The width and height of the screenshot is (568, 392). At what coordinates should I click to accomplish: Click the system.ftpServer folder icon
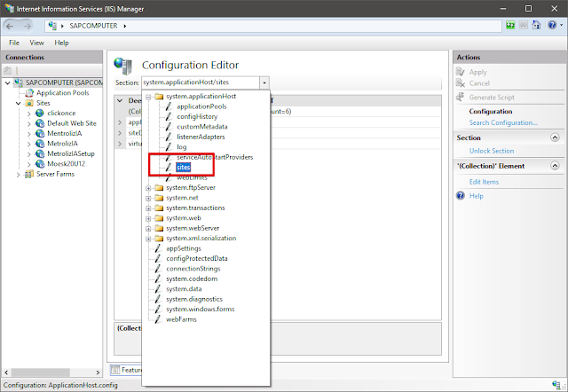159,187
